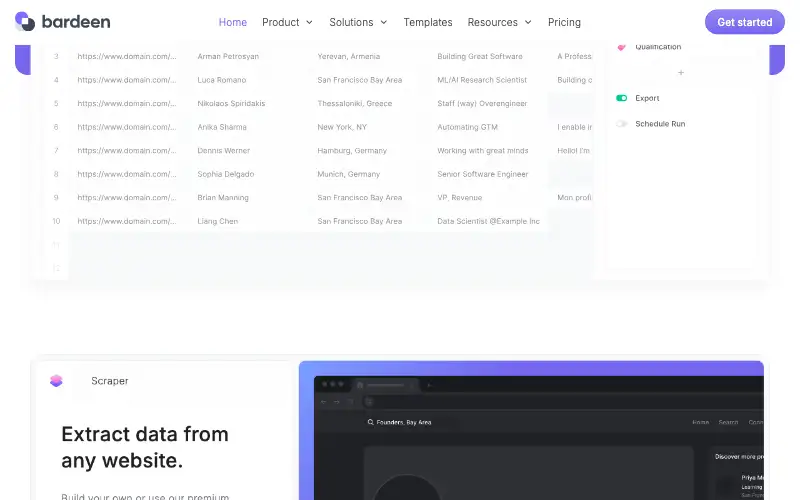Click the Hamburg, Germany cell

(352, 151)
